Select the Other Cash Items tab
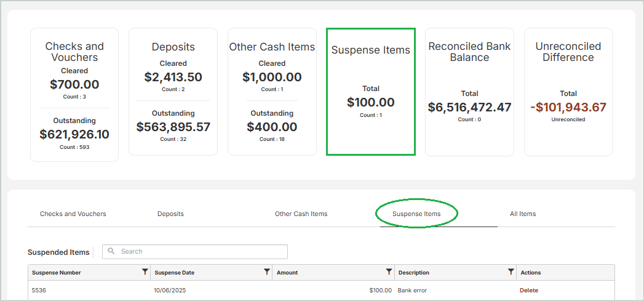Viewport: 644px width, 301px height. [x=301, y=214]
